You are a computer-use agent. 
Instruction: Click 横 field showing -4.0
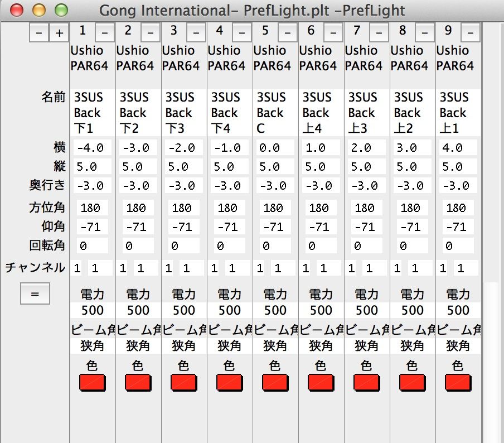click(x=93, y=148)
